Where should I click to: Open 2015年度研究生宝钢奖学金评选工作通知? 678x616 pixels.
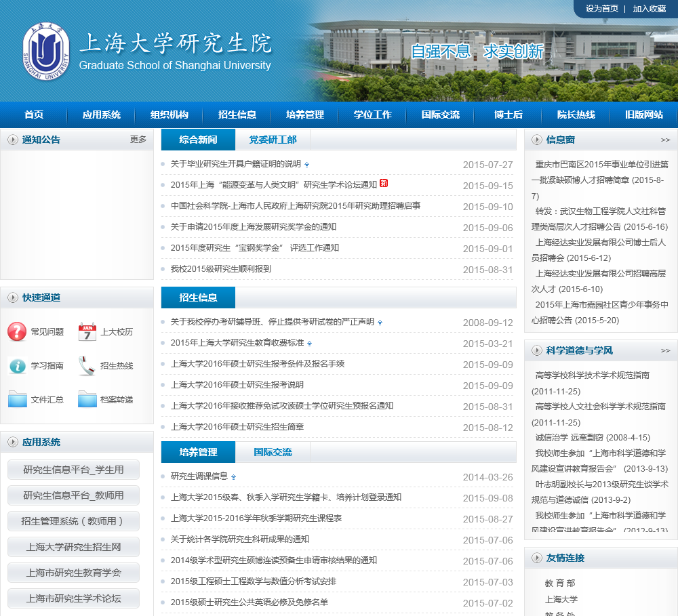(255, 248)
